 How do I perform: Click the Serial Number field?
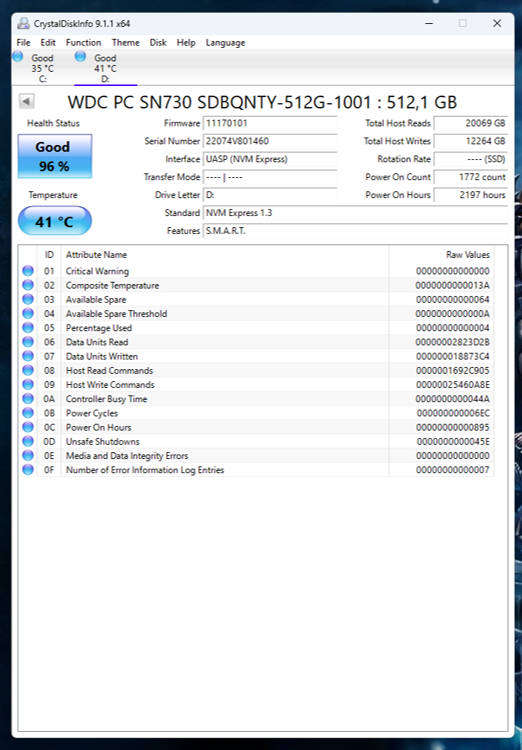(x=270, y=141)
